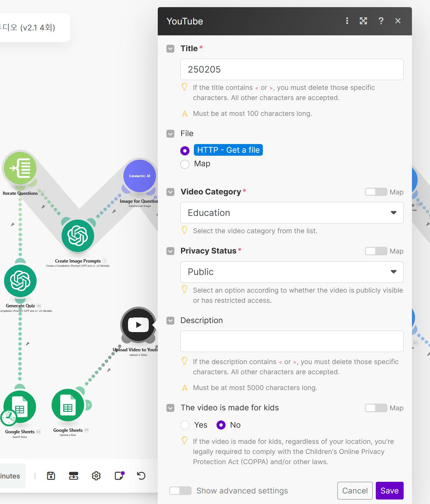Click the Title input field containing 250205
430x504 pixels.
pyautogui.click(x=292, y=69)
